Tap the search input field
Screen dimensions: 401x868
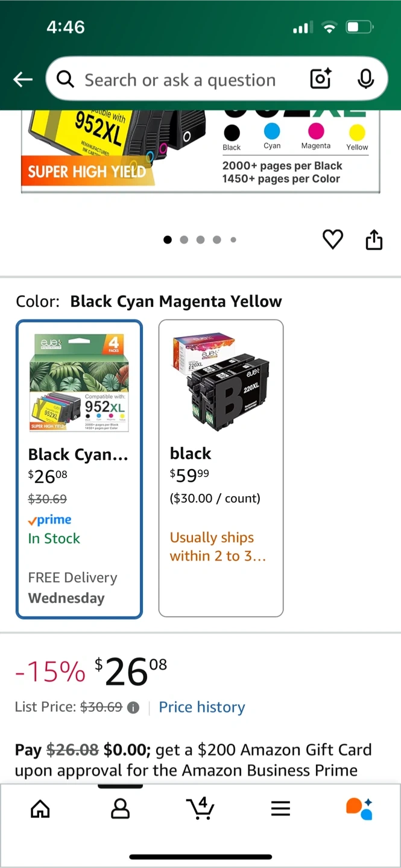pos(180,80)
